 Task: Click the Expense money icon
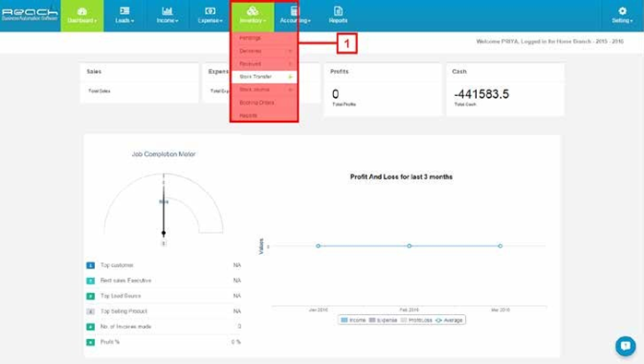210,11
